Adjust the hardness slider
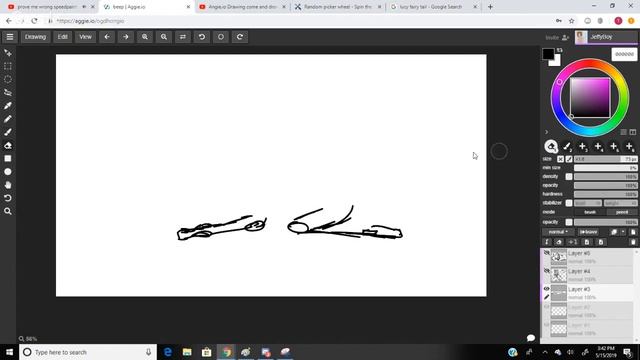Viewport: 640px width, 360px height. pos(606,194)
